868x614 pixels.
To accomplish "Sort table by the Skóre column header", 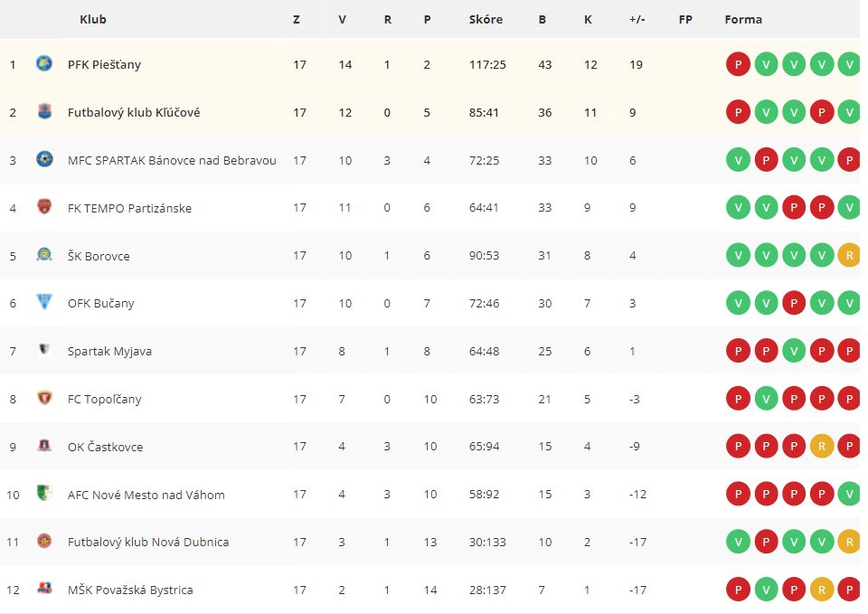I will (x=486, y=19).
